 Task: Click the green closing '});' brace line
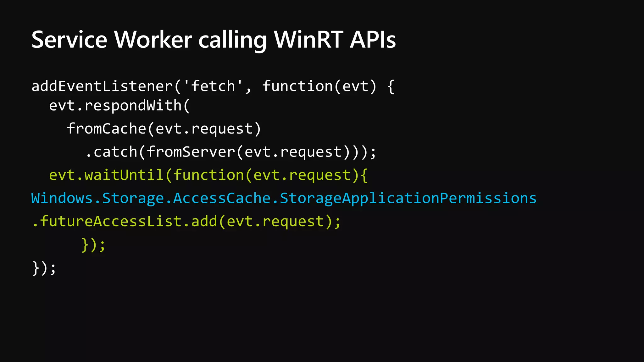[93, 245]
